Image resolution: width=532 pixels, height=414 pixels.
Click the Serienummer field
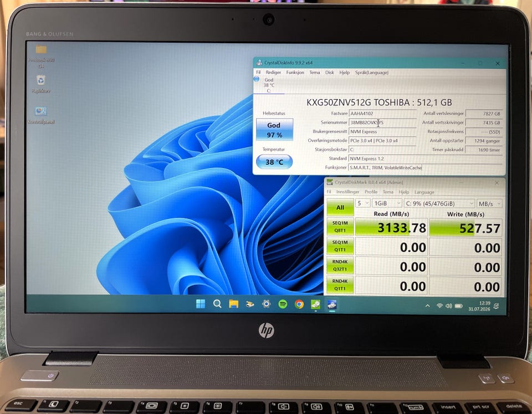(x=382, y=122)
